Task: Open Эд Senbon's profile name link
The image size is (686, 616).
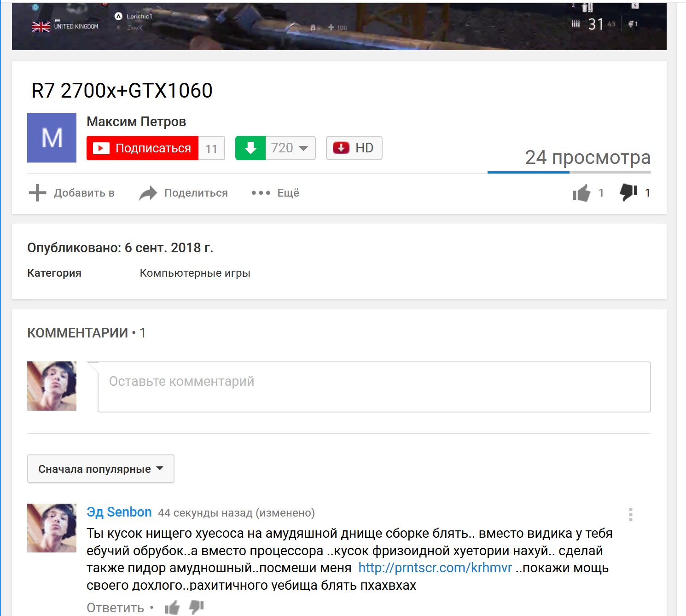Action: [x=119, y=512]
